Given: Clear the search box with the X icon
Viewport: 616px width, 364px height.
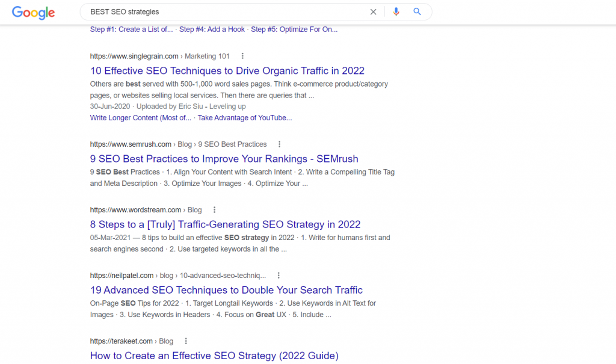Looking at the screenshot, I should coord(373,12).
